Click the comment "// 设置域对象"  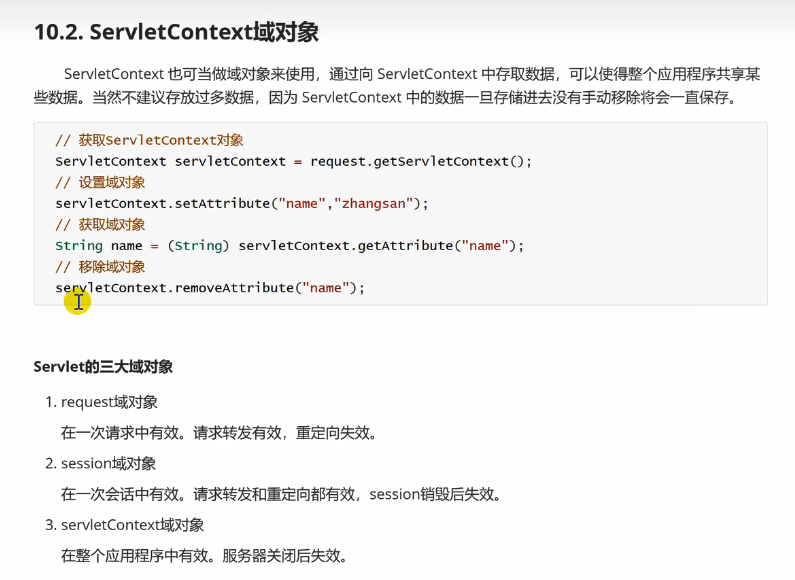[x=100, y=182]
